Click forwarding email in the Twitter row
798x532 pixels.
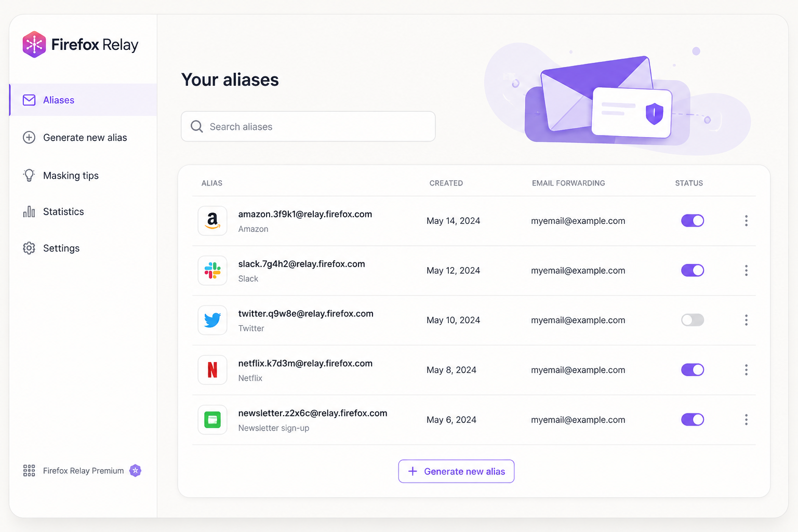[578, 320]
